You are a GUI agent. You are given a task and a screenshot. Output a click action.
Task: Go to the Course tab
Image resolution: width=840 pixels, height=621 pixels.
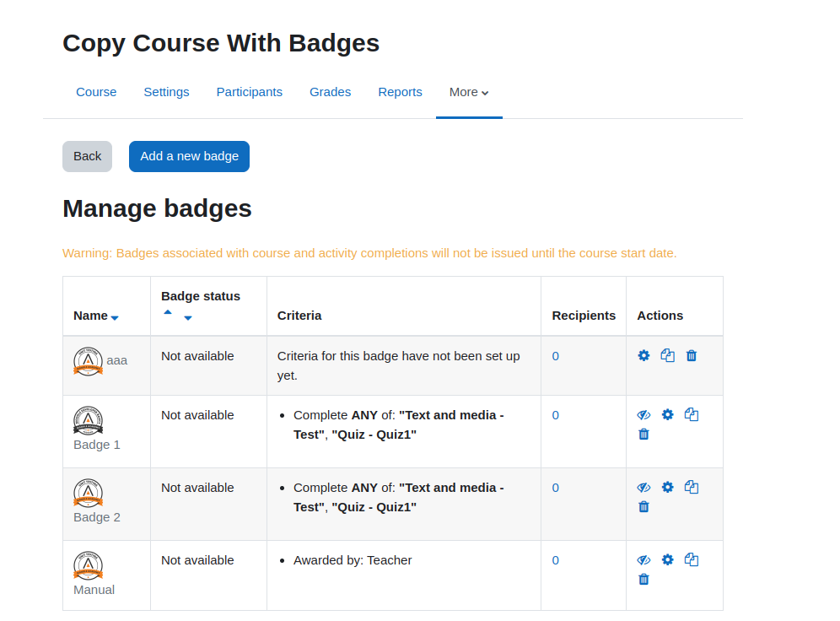pyautogui.click(x=96, y=92)
